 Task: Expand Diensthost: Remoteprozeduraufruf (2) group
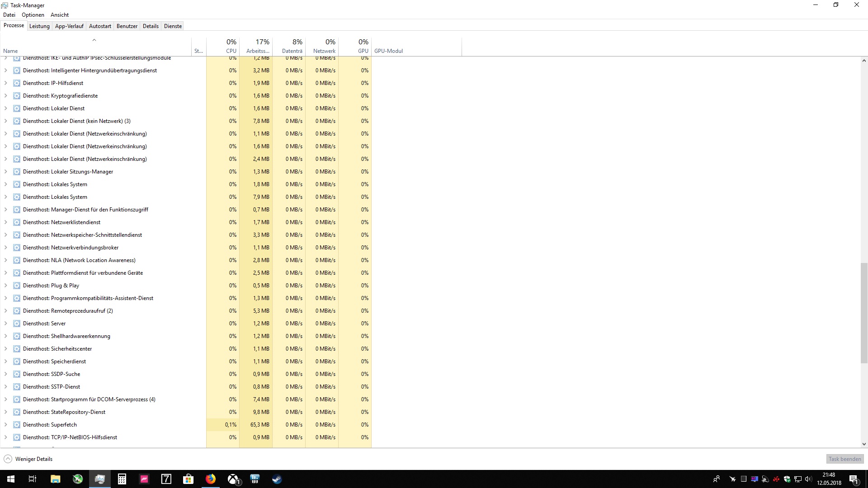pos(5,311)
